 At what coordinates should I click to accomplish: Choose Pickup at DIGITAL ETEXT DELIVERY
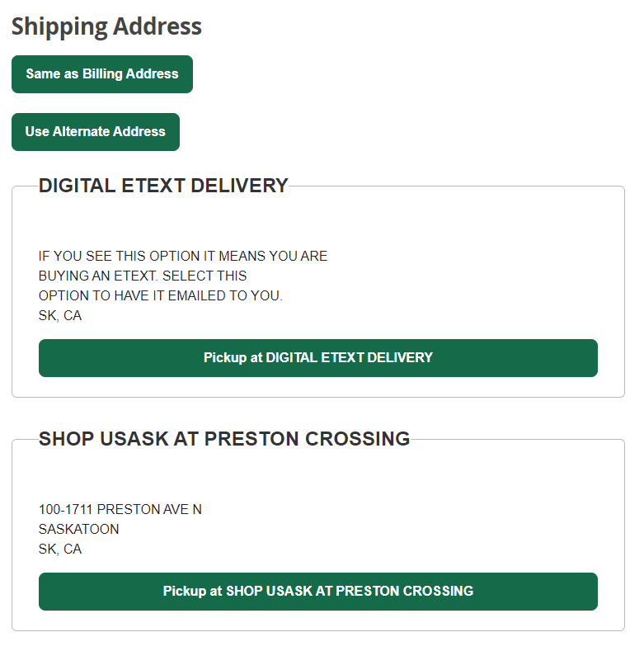pos(318,358)
